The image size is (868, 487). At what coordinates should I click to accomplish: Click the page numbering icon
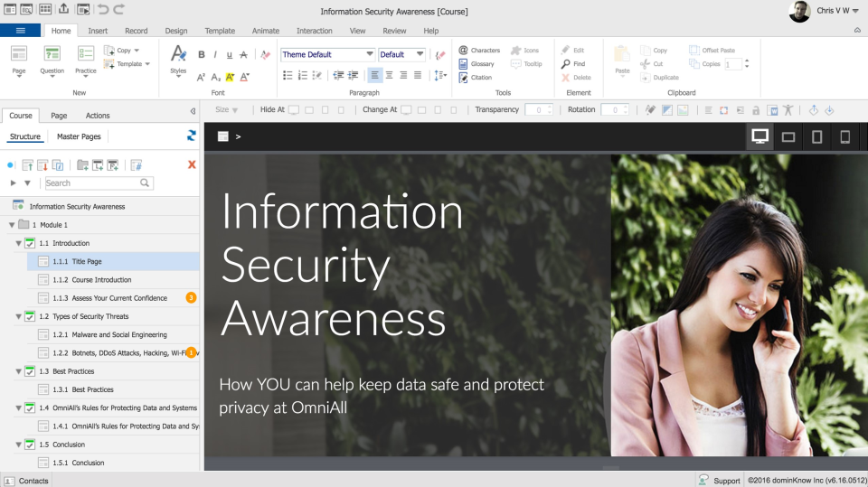point(137,165)
